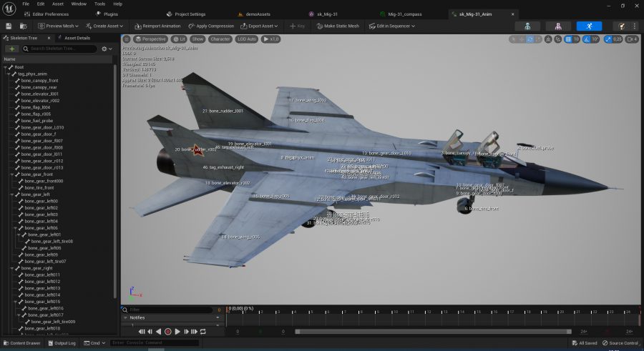
Task: Open the Physics asset mode icon
Action: [x=622, y=26]
